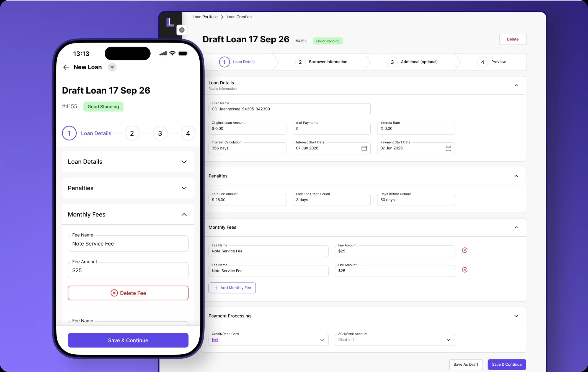The height and width of the screenshot is (372, 588).
Task: Go to Borrower Information step
Action: 321,62
